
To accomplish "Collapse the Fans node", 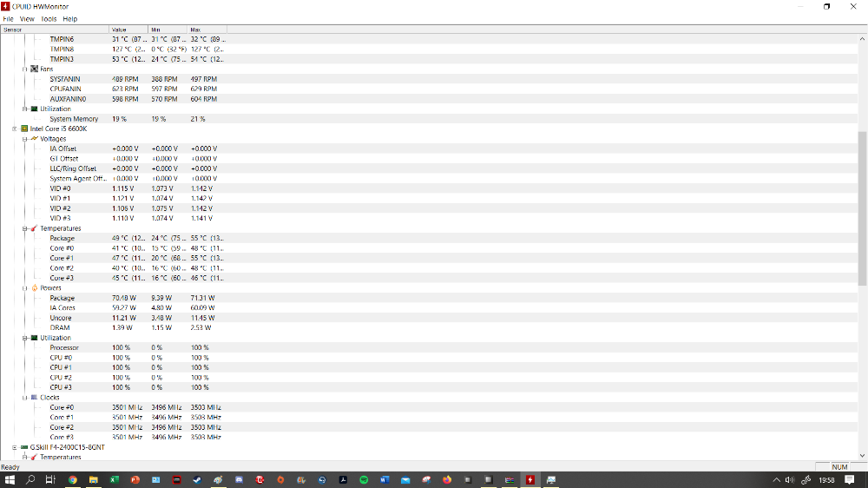I will (25, 69).
